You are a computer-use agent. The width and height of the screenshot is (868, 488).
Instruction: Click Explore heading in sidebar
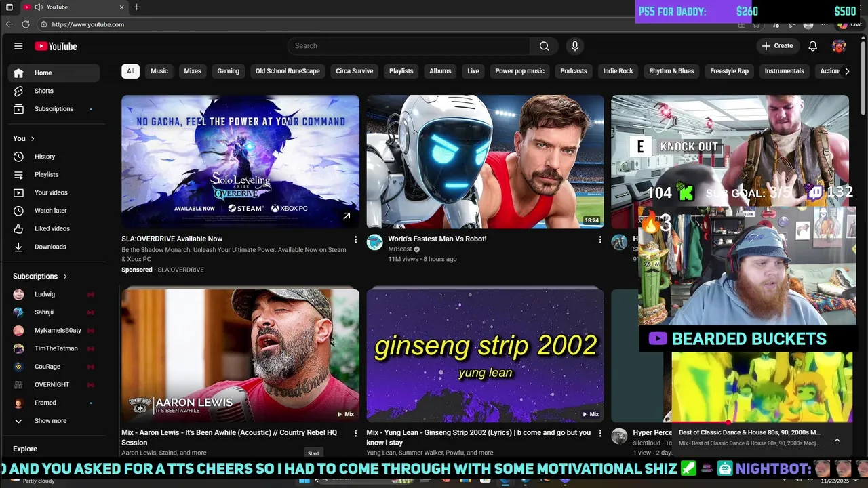(25, 449)
